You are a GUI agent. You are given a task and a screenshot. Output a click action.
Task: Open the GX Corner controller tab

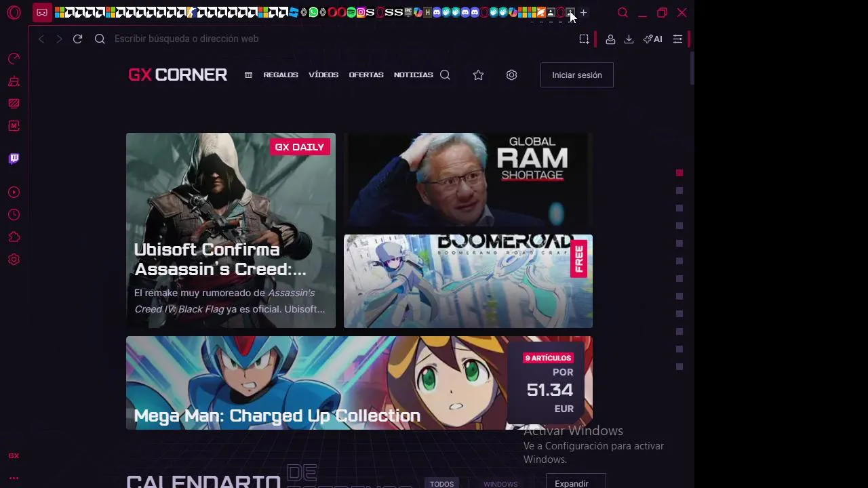[x=42, y=13]
